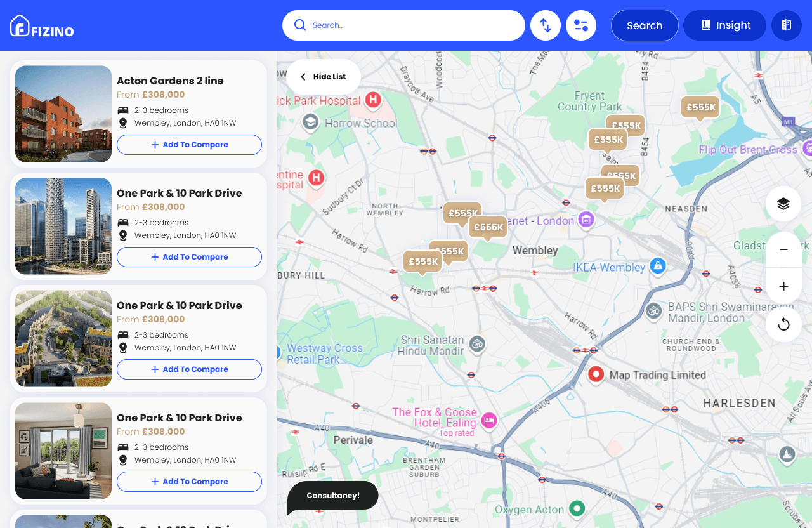Toggle the split map view icon
Screen dimensions: 812x528
coord(787,25)
